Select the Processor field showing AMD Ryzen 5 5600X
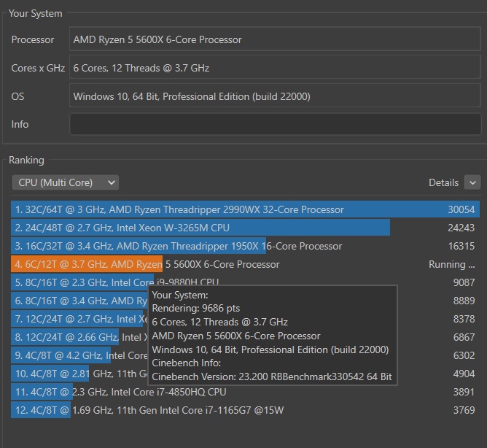This screenshot has height=448, width=487. [275, 39]
